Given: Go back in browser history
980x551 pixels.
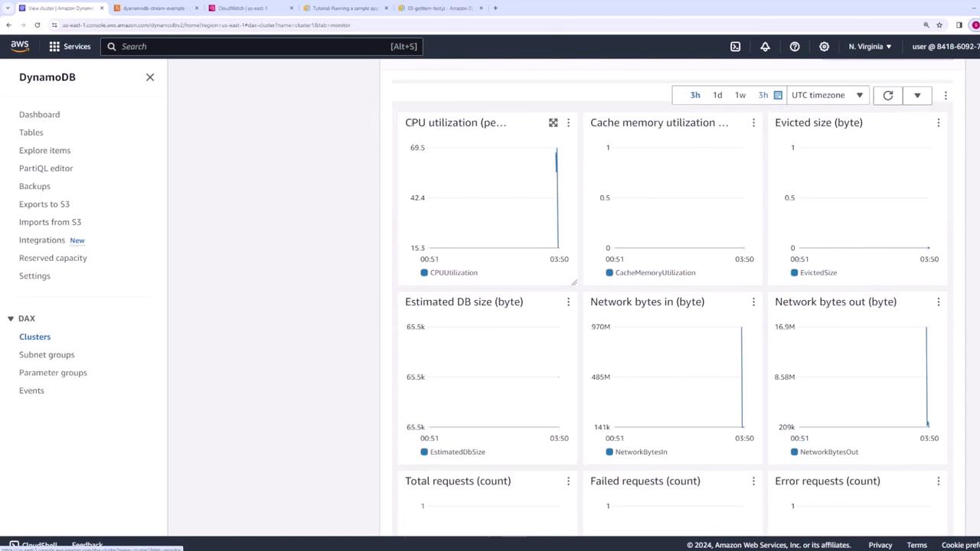Looking at the screenshot, I should tap(8, 25).
